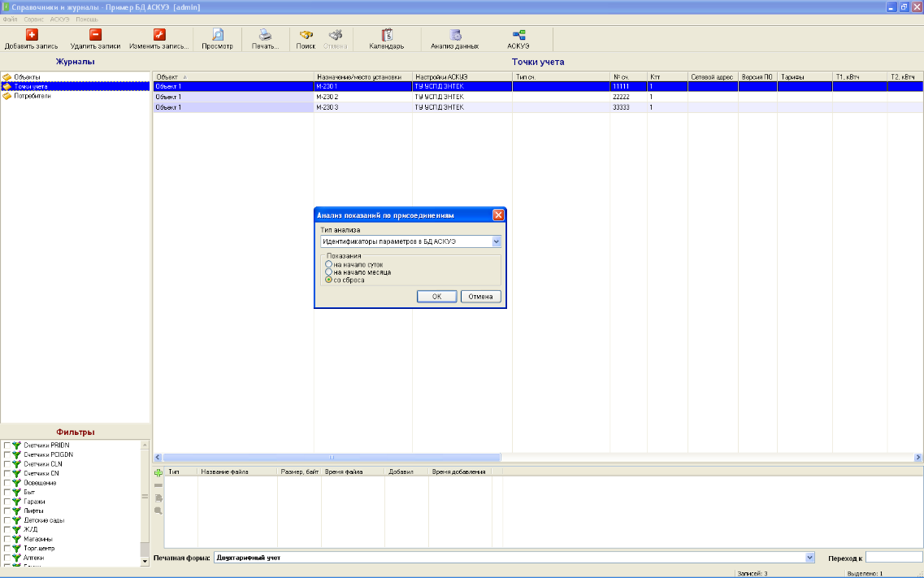Open the Сервис menu
This screenshot has width=924, height=578.
coord(33,20)
